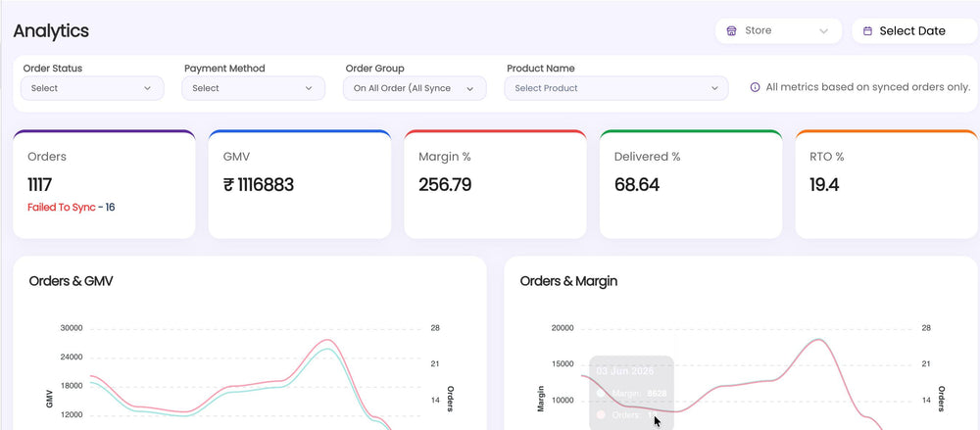
Task: Open the Select Date picker
Action: pos(915,30)
